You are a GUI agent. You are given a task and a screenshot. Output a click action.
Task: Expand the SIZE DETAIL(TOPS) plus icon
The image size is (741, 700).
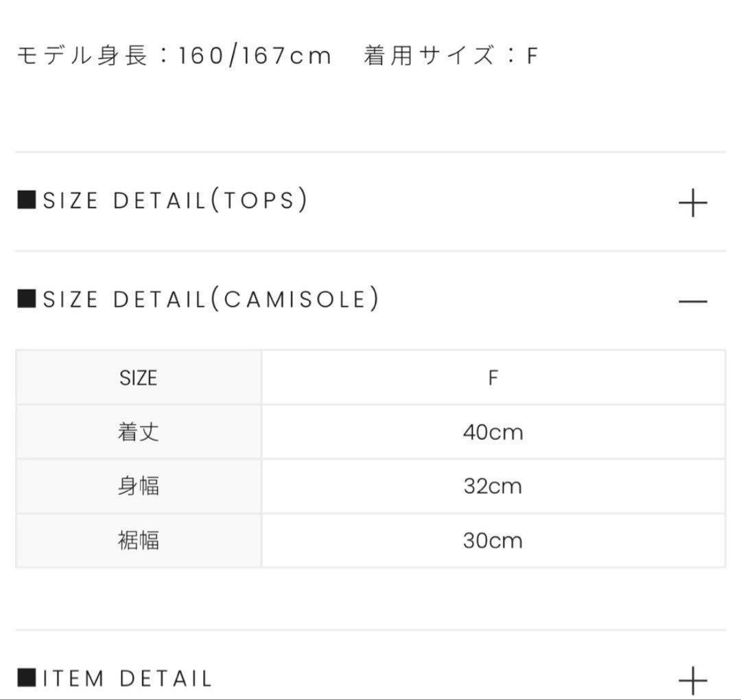(692, 204)
